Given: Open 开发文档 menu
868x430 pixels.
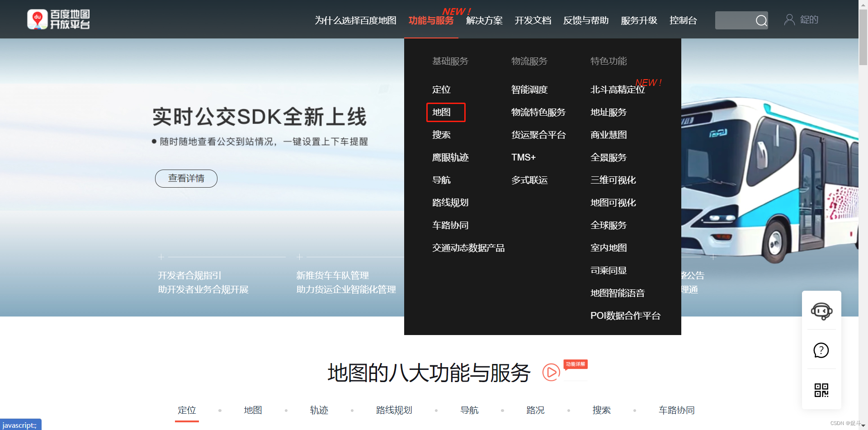Looking at the screenshot, I should 533,20.
